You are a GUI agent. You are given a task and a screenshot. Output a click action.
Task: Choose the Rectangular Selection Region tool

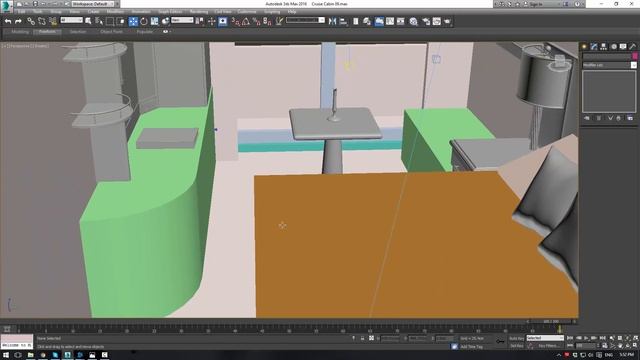110,21
